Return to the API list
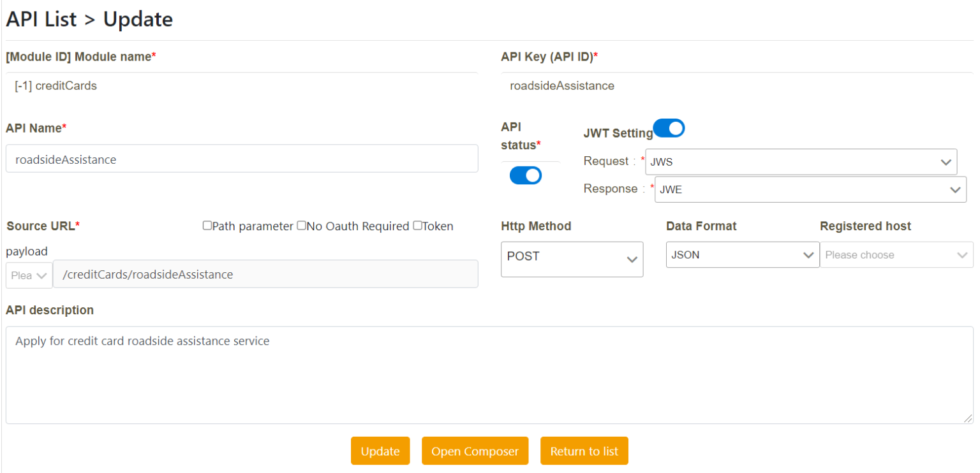The width and height of the screenshot is (980, 473). click(x=584, y=451)
